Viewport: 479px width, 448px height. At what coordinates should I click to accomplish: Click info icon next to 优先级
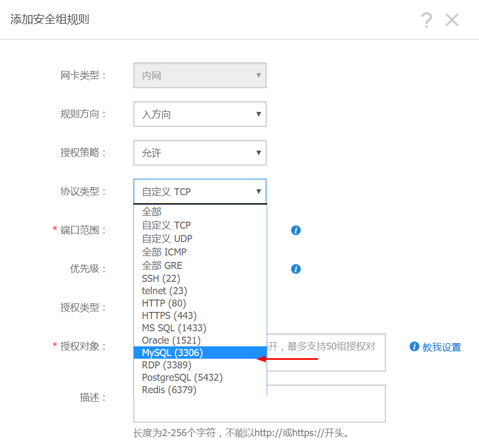296,269
